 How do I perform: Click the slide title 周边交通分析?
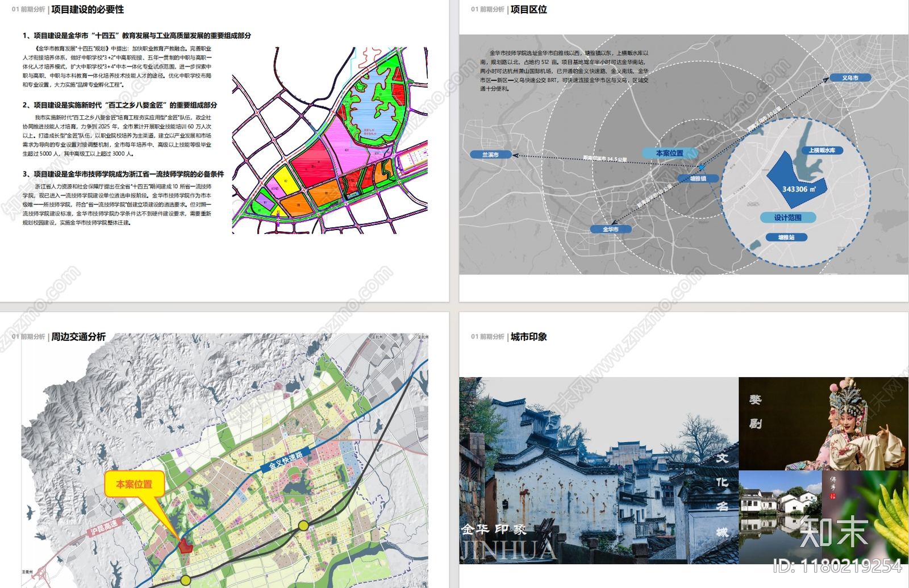[x=78, y=337]
